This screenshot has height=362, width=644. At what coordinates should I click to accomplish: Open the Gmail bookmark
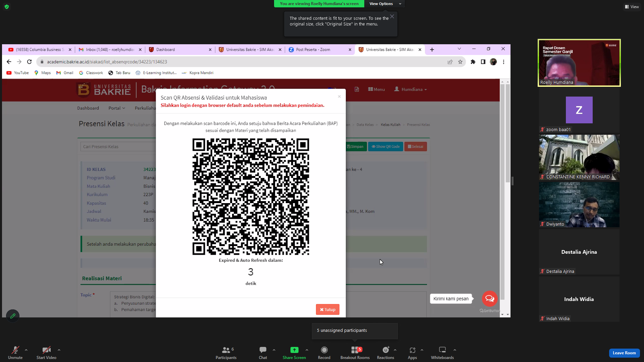click(65, 73)
